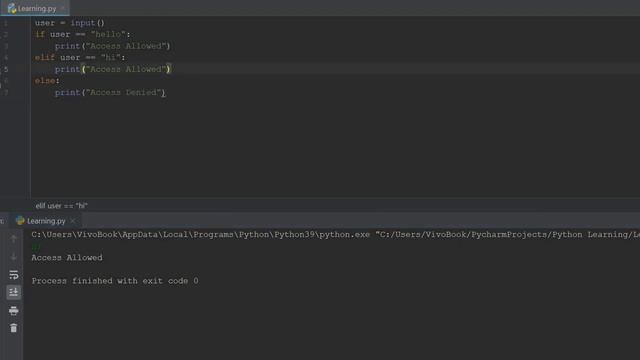Click "Process finished with exit code 0" text
640x360 pixels.
(x=115, y=281)
